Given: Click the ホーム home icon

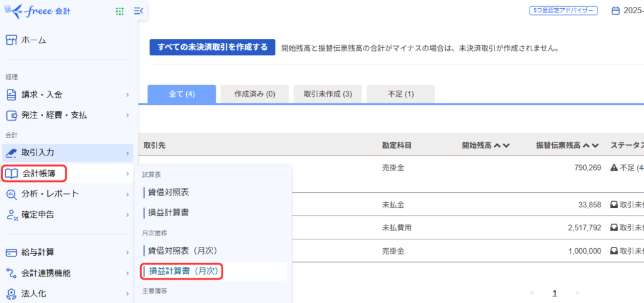Looking at the screenshot, I should [11, 40].
